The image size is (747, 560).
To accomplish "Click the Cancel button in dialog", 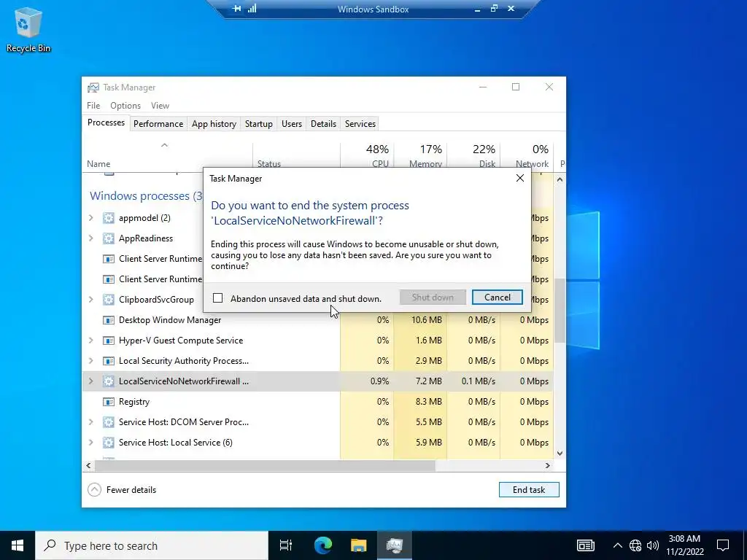I will click(x=497, y=297).
